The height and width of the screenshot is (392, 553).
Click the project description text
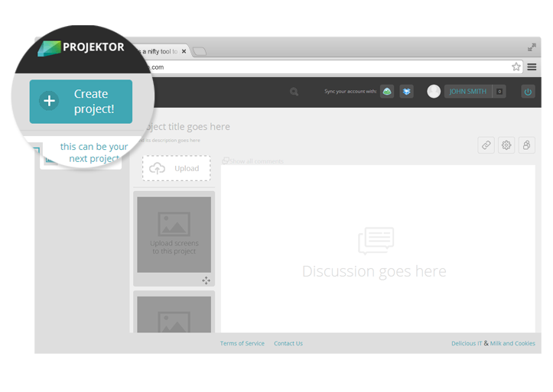click(x=171, y=140)
